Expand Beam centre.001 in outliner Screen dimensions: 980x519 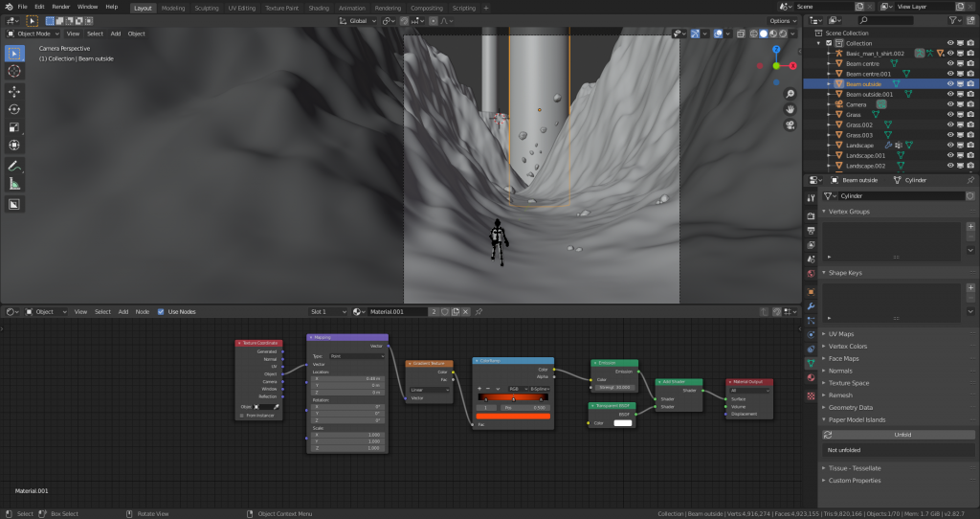830,74
